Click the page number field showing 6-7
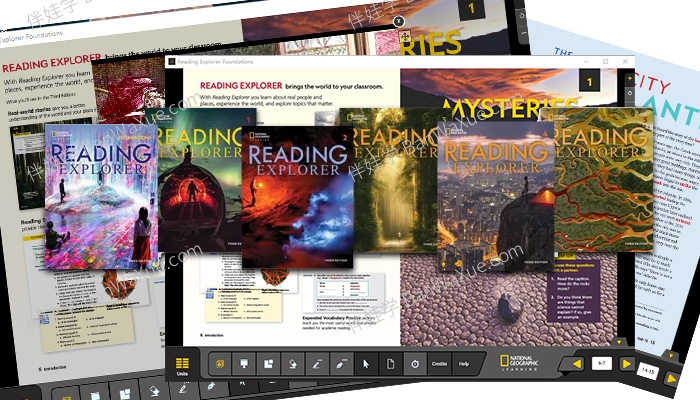This screenshot has height=400, width=700. [601, 363]
